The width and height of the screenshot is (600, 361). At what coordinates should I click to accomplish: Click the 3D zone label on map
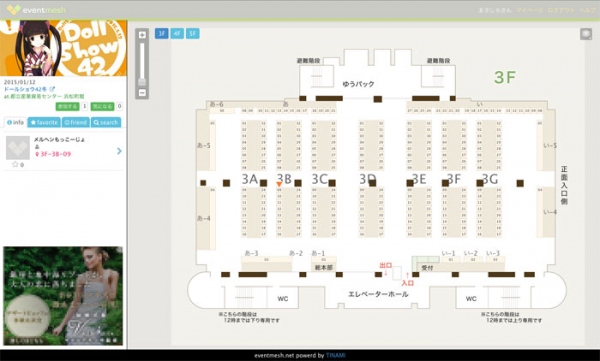click(368, 179)
